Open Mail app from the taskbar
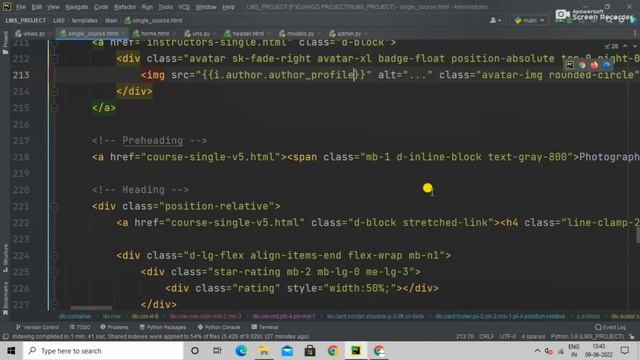 [x=287, y=351]
